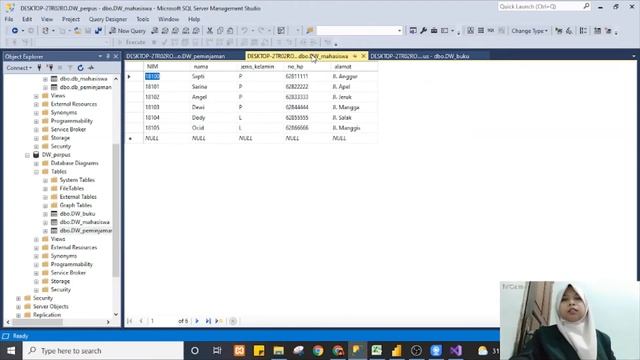Click the alamat column header
The height and width of the screenshot is (360, 640).
point(354,67)
